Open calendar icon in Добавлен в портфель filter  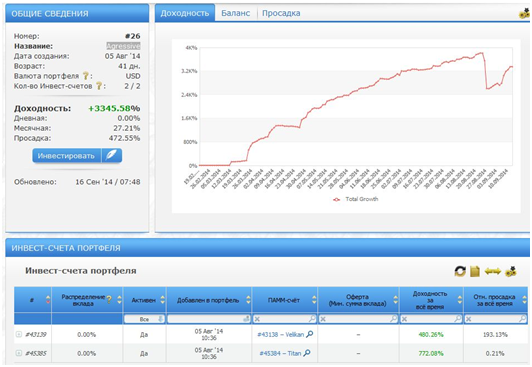tap(247, 319)
